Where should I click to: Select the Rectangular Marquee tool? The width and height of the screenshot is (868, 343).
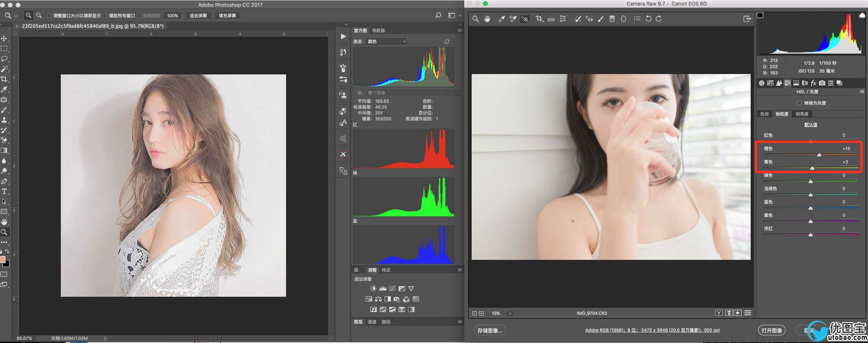point(4,49)
